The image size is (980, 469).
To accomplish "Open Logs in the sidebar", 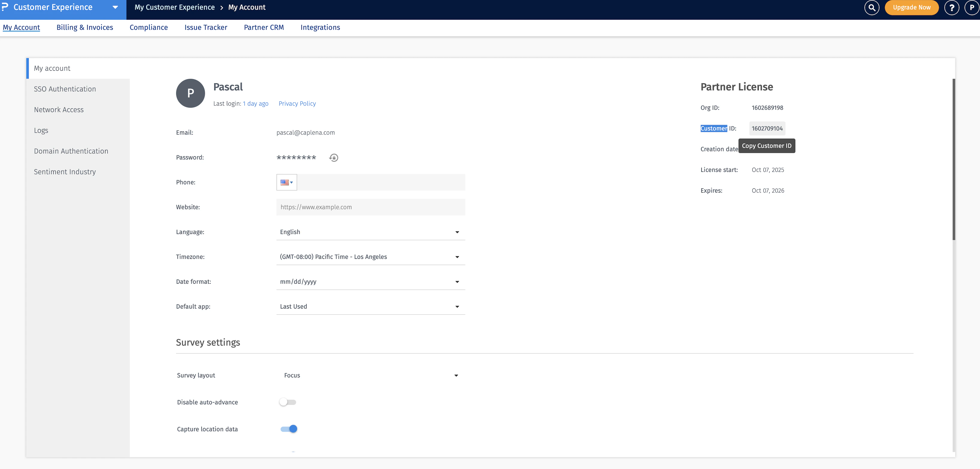I will pos(78,131).
